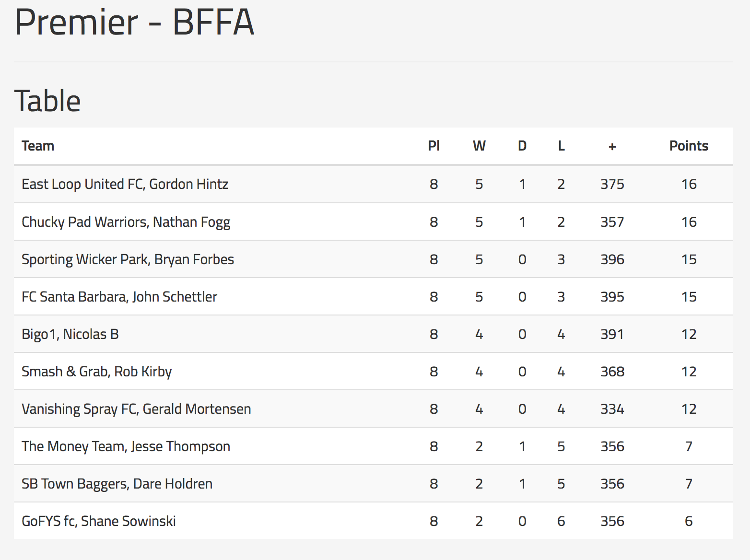
Task: Click the Table section heading
Action: pyautogui.click(x=47, y=101)
